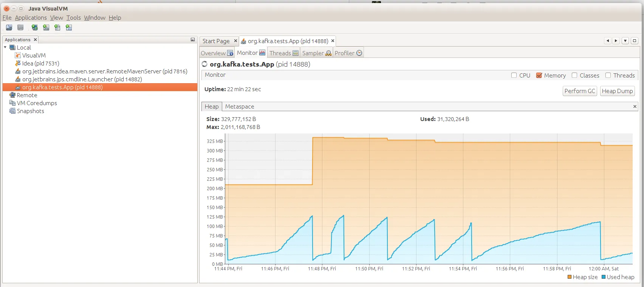Viewport: 644px width, 287px height.
Task: Click the Used value 31,320,264 B
Action: pos(453,119)
